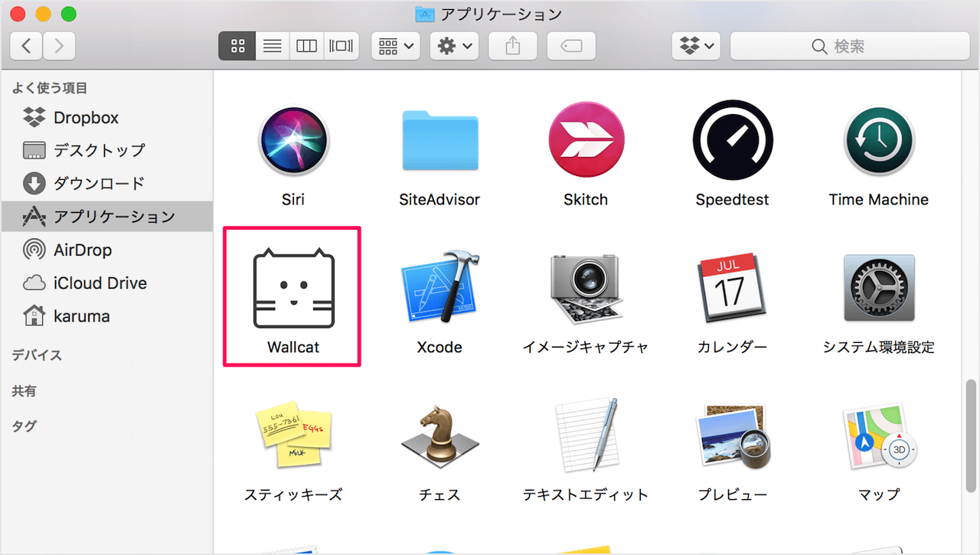Viewport: 980px width, 555px height.
Task: Select the カレンダー calendar icon
Action: (732, 289)
